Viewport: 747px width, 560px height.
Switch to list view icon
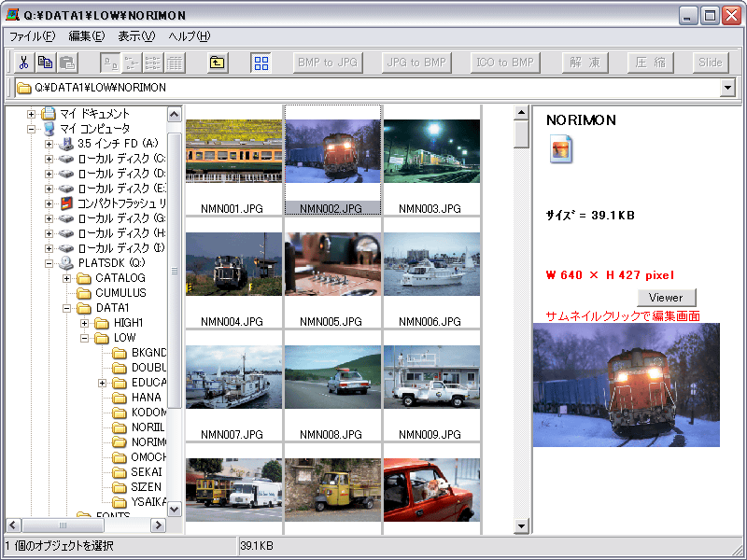[x=153, y=63]
